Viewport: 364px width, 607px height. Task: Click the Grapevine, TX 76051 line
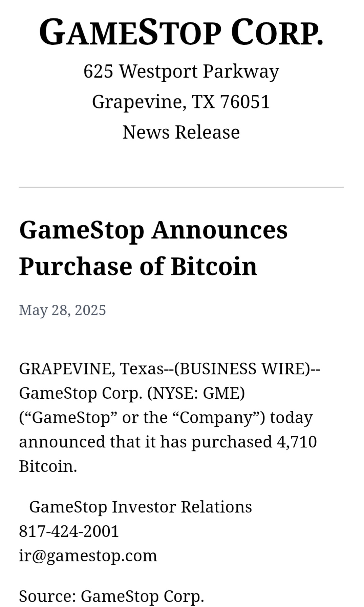click(181, 102)
